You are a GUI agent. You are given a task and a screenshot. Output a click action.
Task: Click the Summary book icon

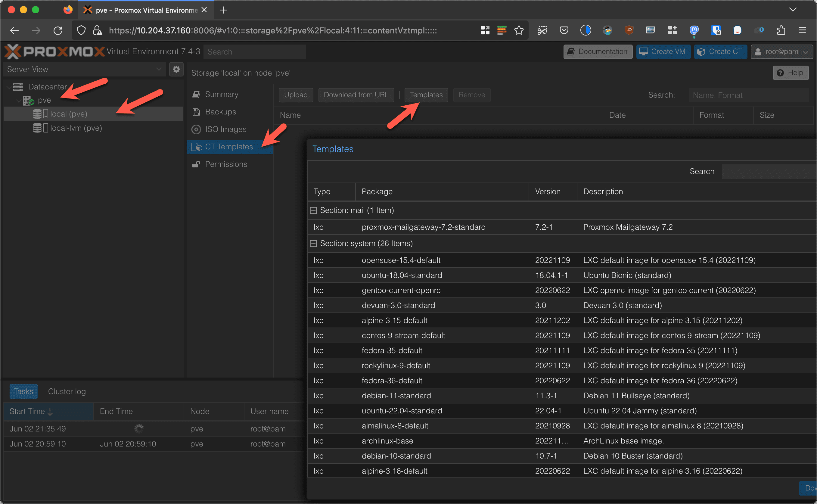click(196, 94)
